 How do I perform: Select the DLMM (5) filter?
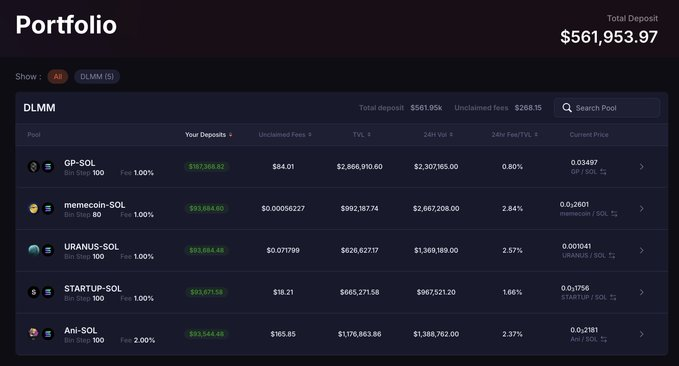[x=97, y=77]
